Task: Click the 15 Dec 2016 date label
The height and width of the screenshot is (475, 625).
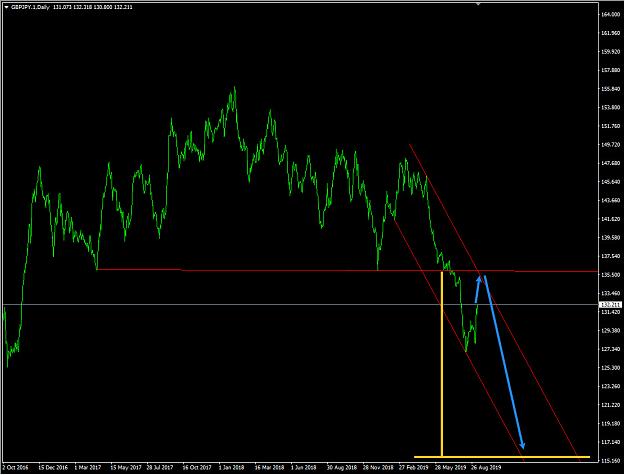Action: coord(53,467)
